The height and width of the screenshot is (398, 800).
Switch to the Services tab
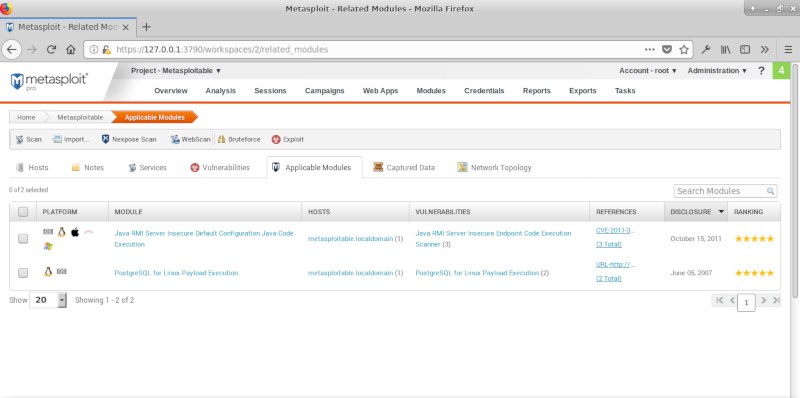[147, 167]
